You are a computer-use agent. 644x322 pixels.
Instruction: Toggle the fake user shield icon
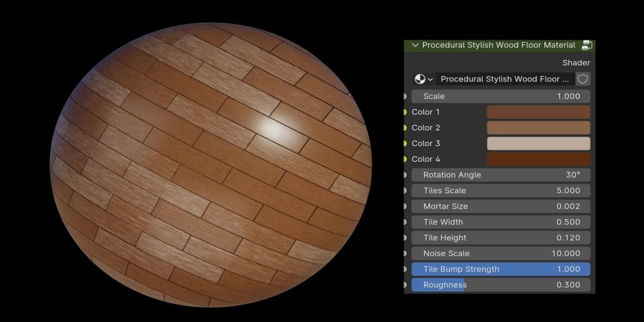click(583, 79)
